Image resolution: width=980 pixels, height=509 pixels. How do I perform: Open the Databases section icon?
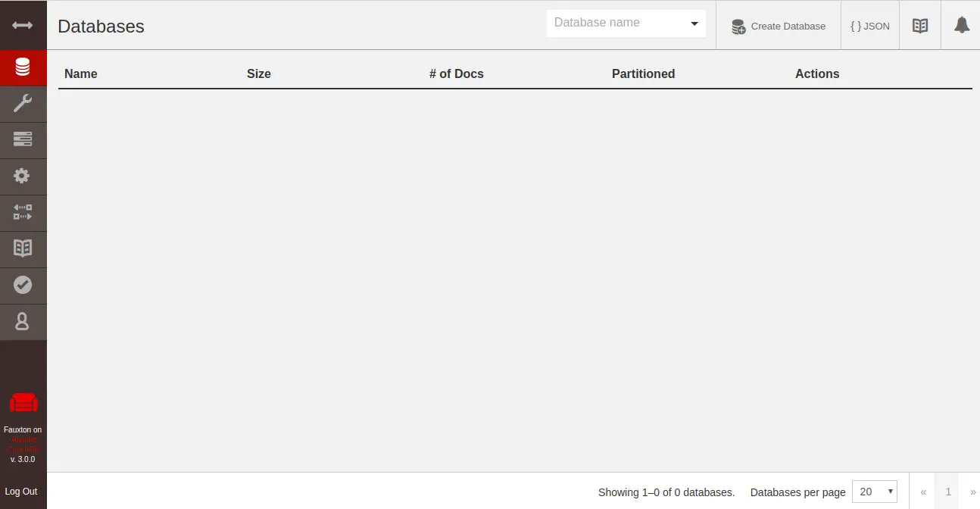point(23,67)
